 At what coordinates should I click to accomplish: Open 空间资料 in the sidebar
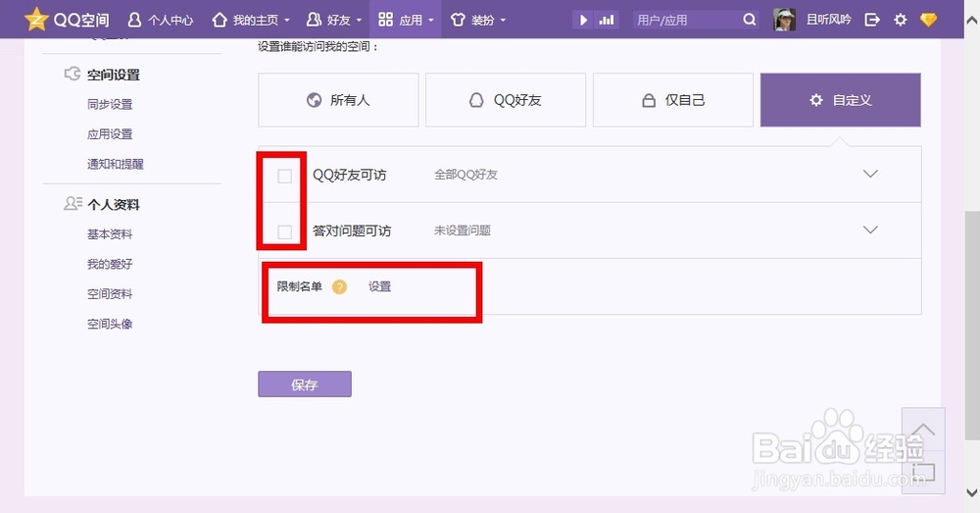110,294
